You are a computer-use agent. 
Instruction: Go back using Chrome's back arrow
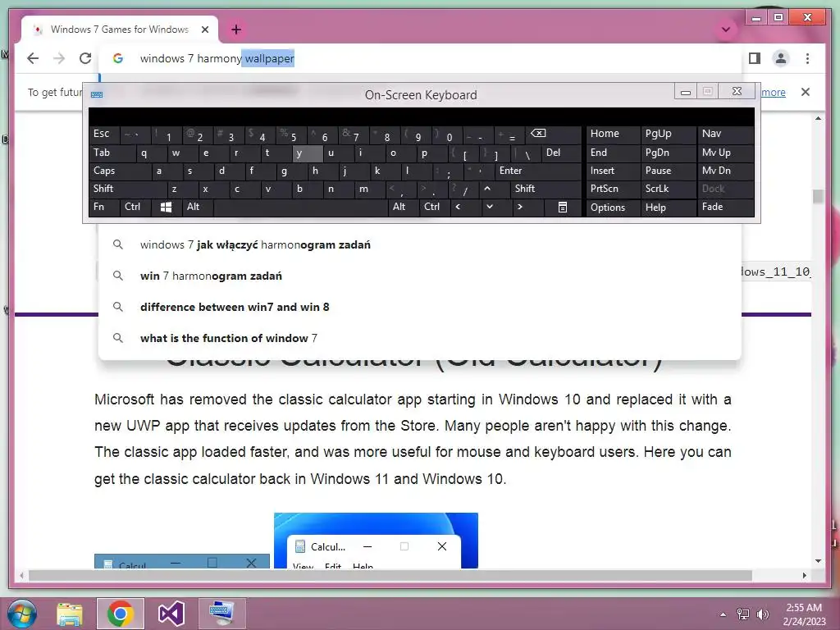click(x=33, y=58)
